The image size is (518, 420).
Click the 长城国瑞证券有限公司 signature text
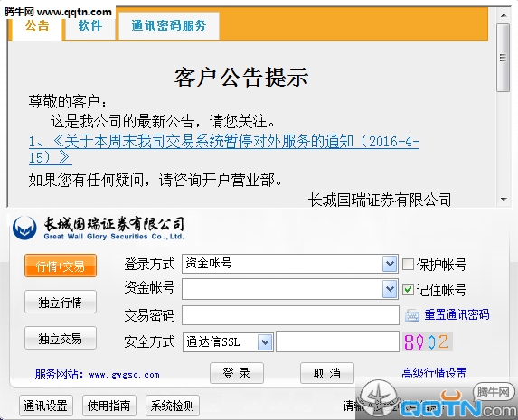[380, 200]
